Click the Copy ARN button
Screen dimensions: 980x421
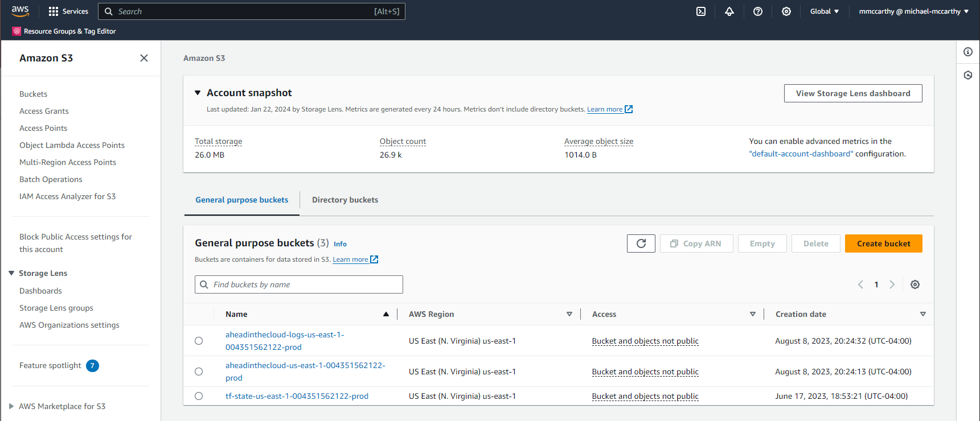pos(696,243)
